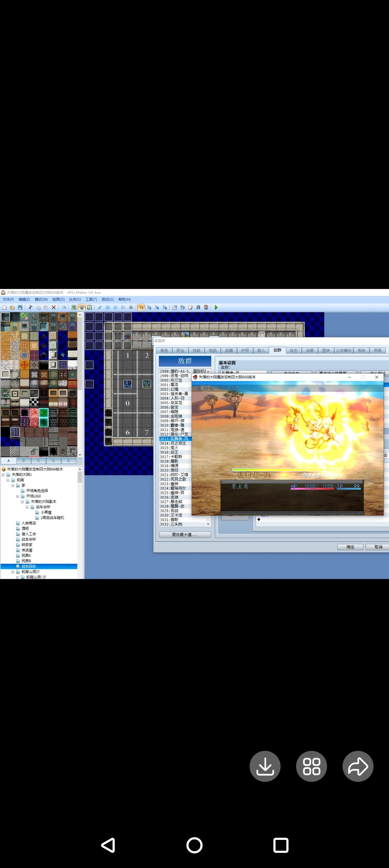Viewport: 389px width, 868px height.
Task: Select the Flood Fill tool
Action: point(123,307)
